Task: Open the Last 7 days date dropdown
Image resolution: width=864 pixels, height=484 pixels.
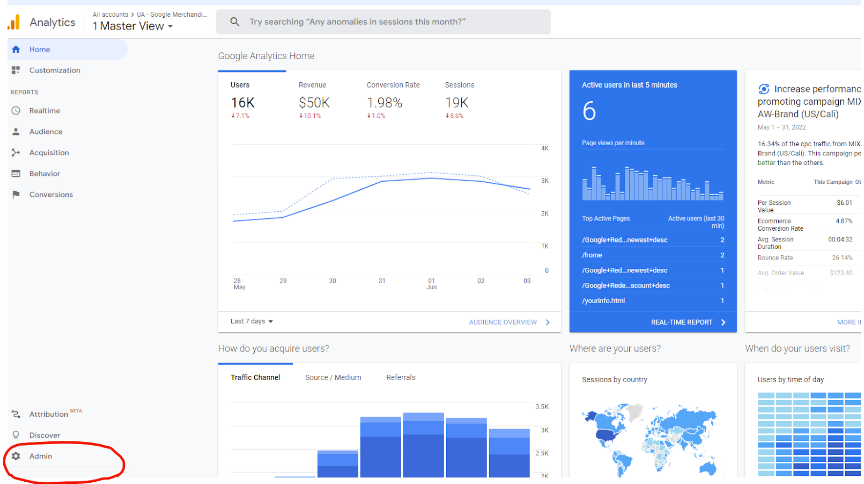Action: tap(252, 321)
